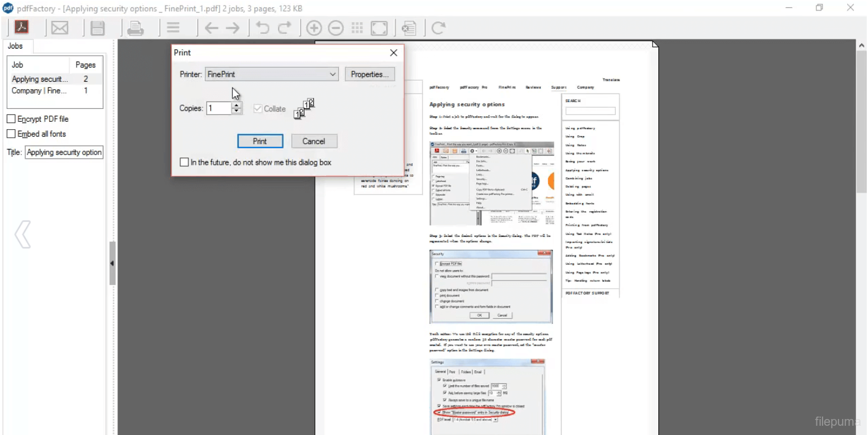Image resolution: width=868 pixels, height=435 pixels.
Task: Click the Adobe PDF view icon
Action: tap(22, 28)
